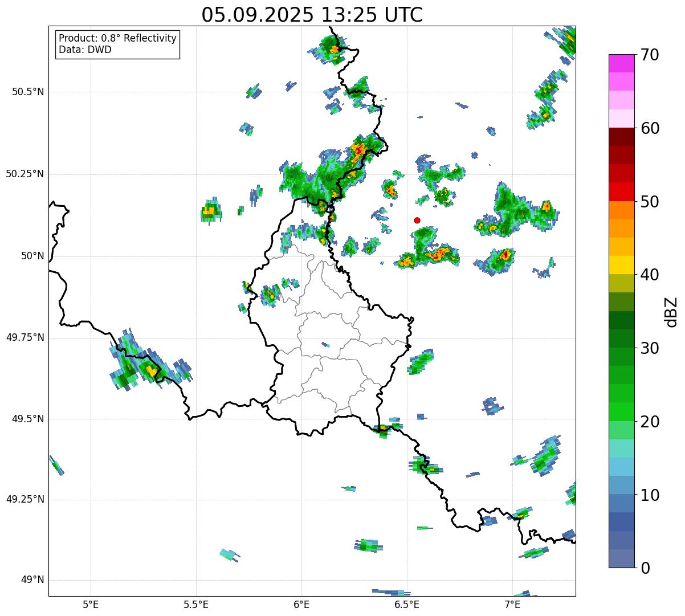Click the colorbar tick label 60
Screen dimensions: 685x616
click(x=650, y=128)
